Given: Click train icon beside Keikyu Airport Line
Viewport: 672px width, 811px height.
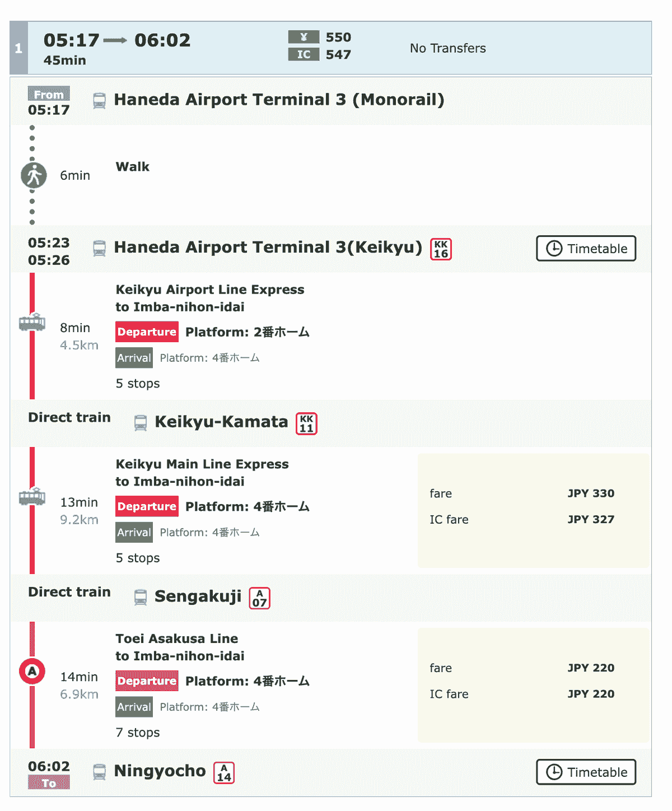Looking at the screenshot, I should pos(32,323).
